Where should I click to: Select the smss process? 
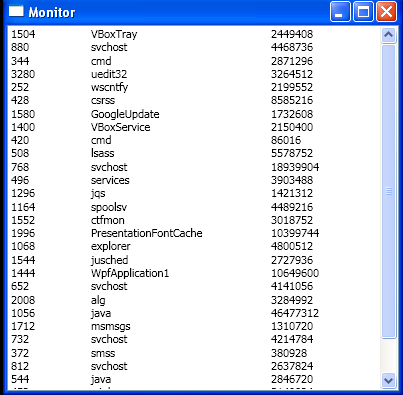(195, 353)
